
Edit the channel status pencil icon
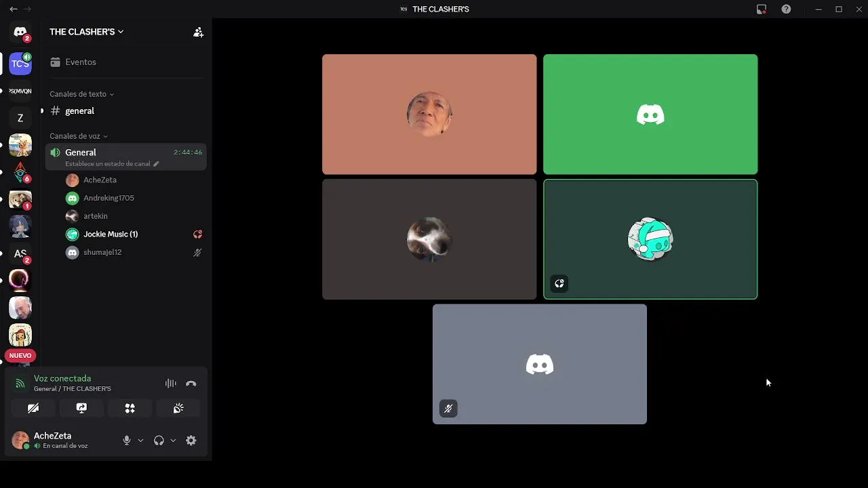(156, 164)
